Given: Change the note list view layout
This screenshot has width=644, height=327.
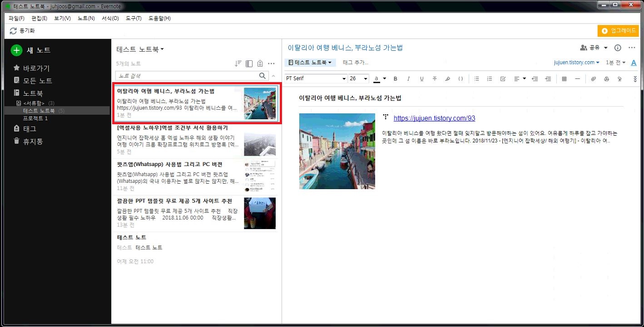Looking at the screenshot, I should click(249, 63).
